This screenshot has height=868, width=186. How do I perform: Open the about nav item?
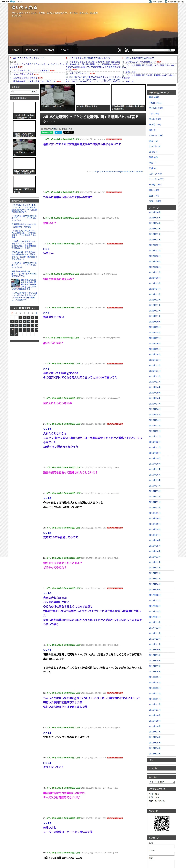pyautogui.click(x=64, y=50)
